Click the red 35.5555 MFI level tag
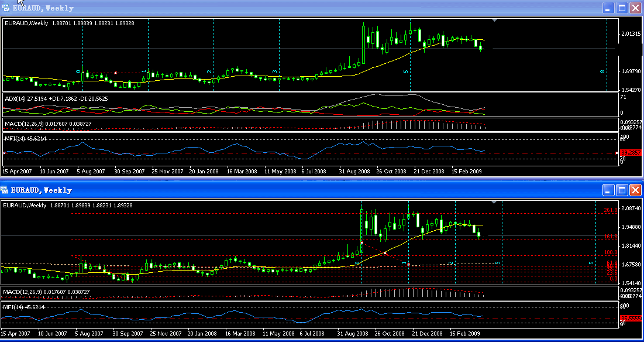This screenshot has width=644, height=342. click(x=631, y=318)
